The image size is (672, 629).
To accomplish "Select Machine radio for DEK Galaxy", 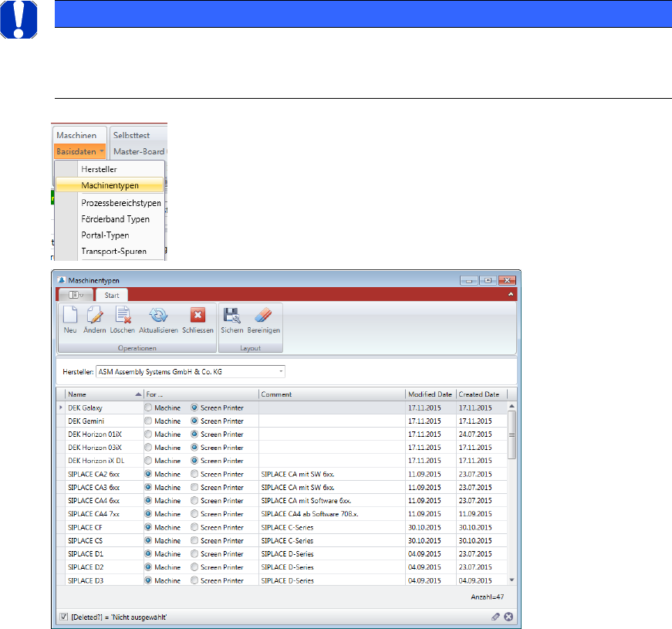I will pos(148,407).
